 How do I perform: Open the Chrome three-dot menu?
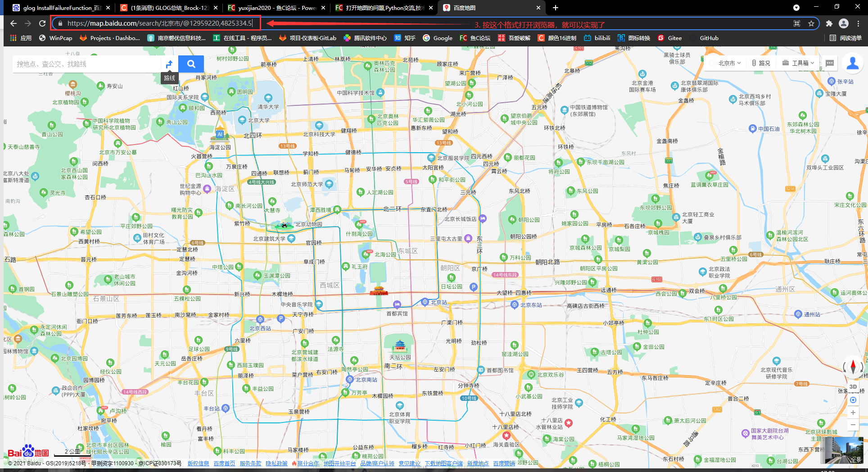(x=859, y=23)
